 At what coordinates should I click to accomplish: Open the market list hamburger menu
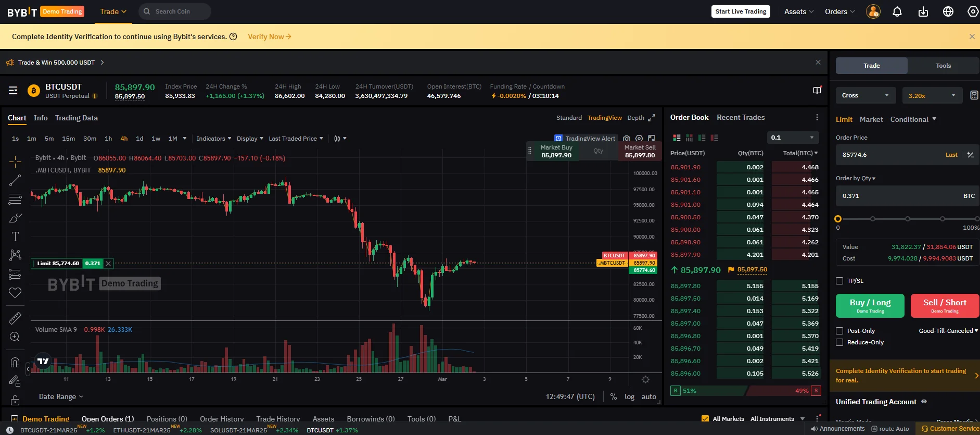[x=13, y=91]
